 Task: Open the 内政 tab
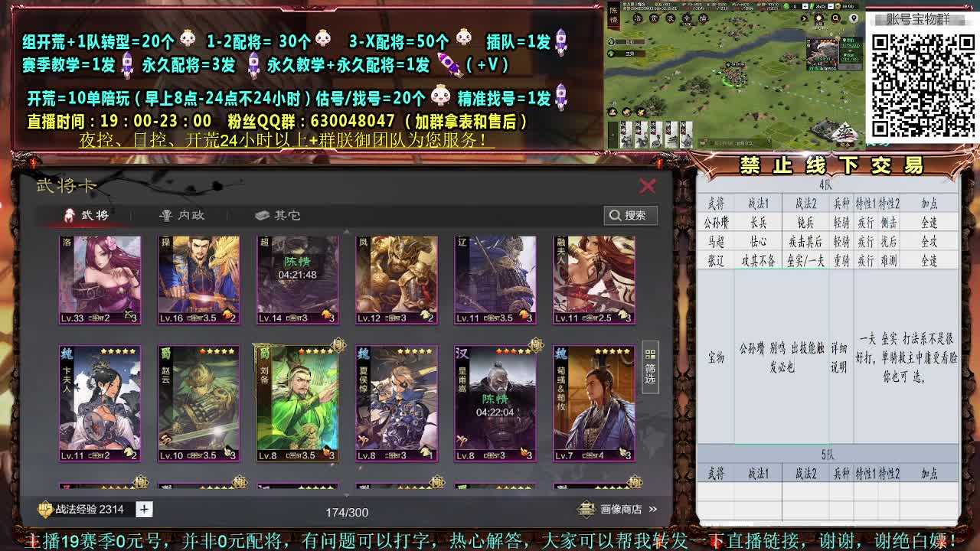click(x=182, y=215)
